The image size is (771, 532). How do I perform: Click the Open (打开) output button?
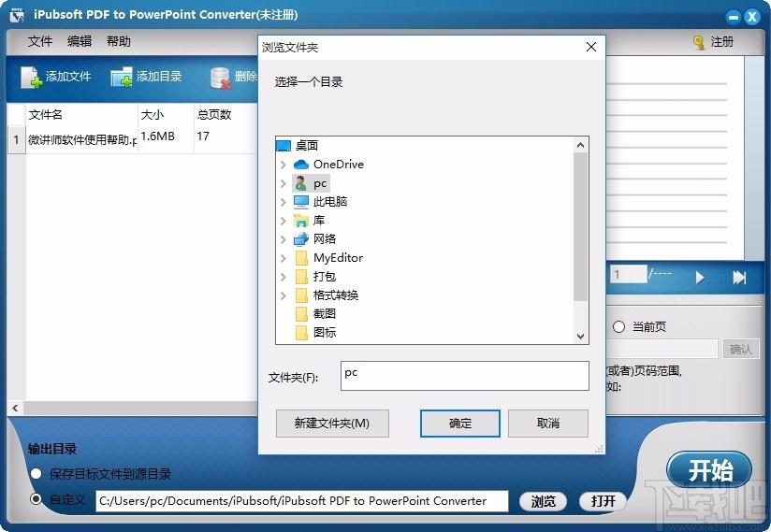coord(603,501)
